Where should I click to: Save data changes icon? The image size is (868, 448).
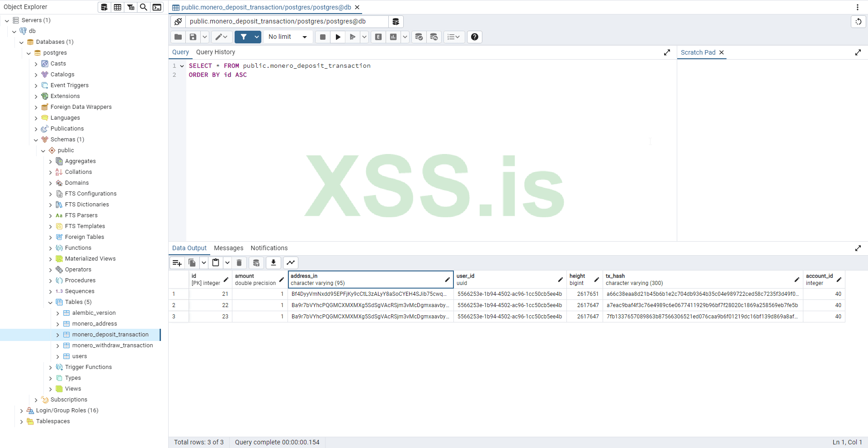click(256, 263)
